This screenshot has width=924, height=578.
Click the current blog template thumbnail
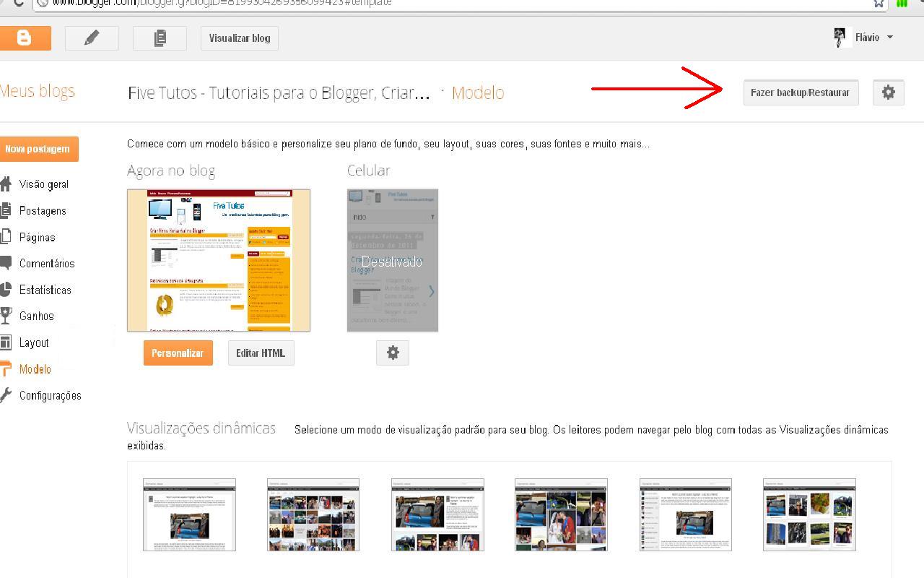pos(219,260)
